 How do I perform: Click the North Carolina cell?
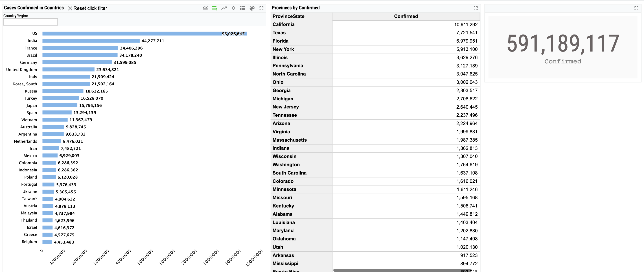(301, 74)
